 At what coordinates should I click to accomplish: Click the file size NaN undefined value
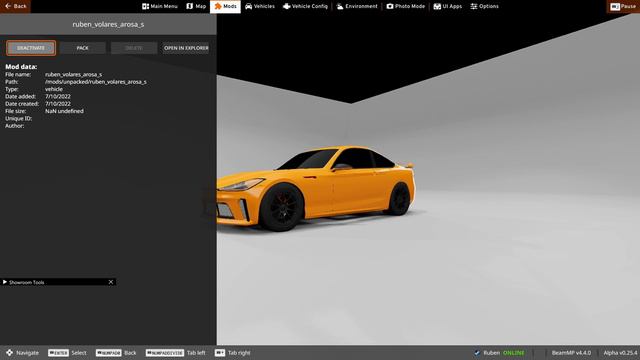pos(64,111)
